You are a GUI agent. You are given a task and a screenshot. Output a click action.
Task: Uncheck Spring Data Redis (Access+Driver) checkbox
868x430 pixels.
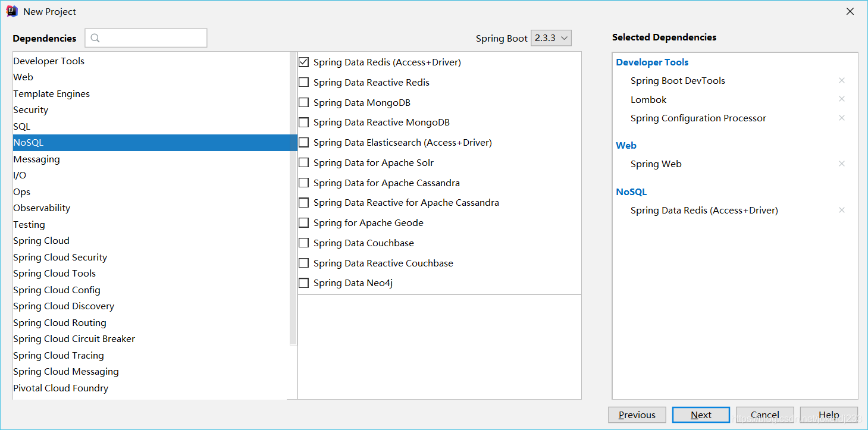pos(304,62)
